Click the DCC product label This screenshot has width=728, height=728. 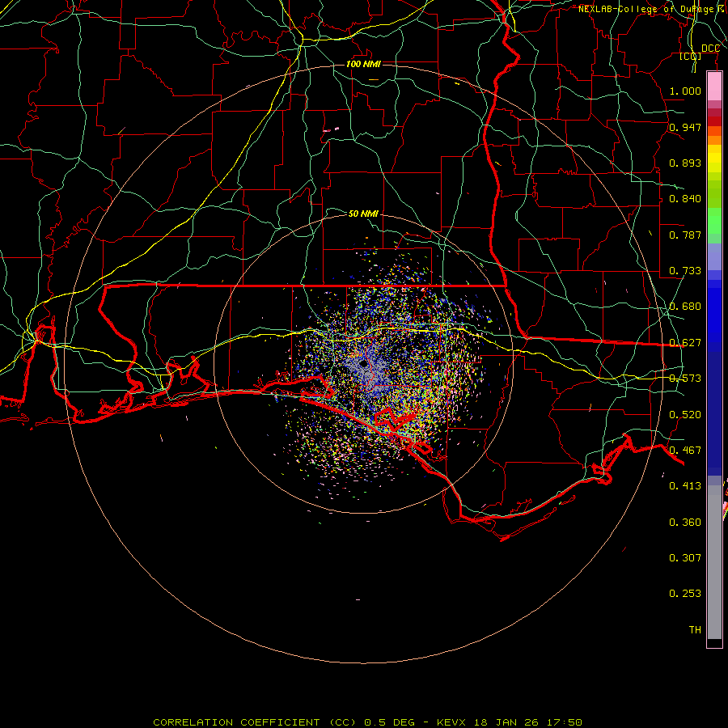click(x=710, y=49)
